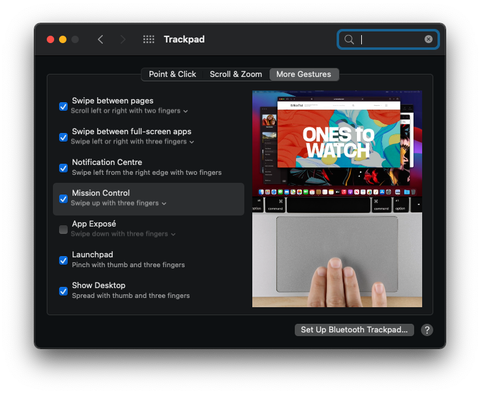Click 'Spread with thumb and three fingers' text
The height and width of the screenshot is (394, 480).
click(131, 296)
